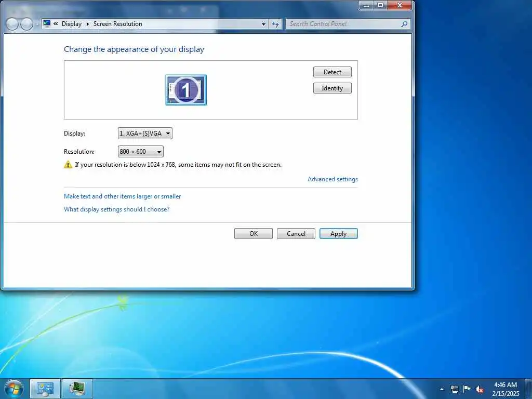Screen dimensions: 532x399
Task: Click the Control Panel icon in address bar
Action: point(47,24)
